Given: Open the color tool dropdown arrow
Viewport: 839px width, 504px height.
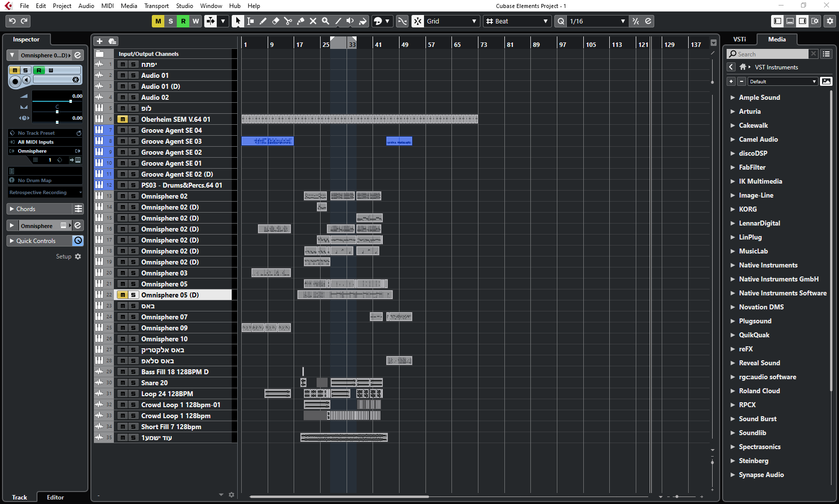Looking at the screenshot, I should 388,21.
